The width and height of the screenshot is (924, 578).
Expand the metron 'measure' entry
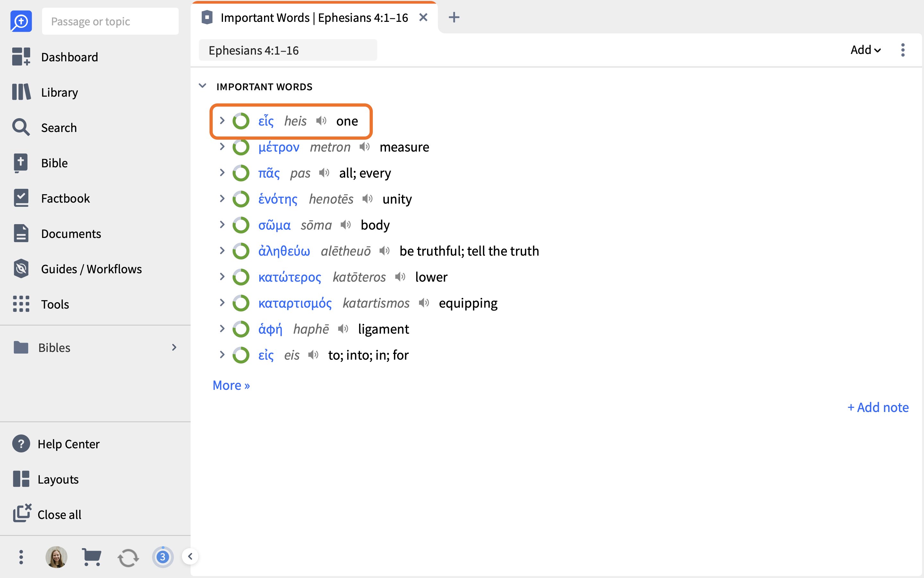click(222, 147)
